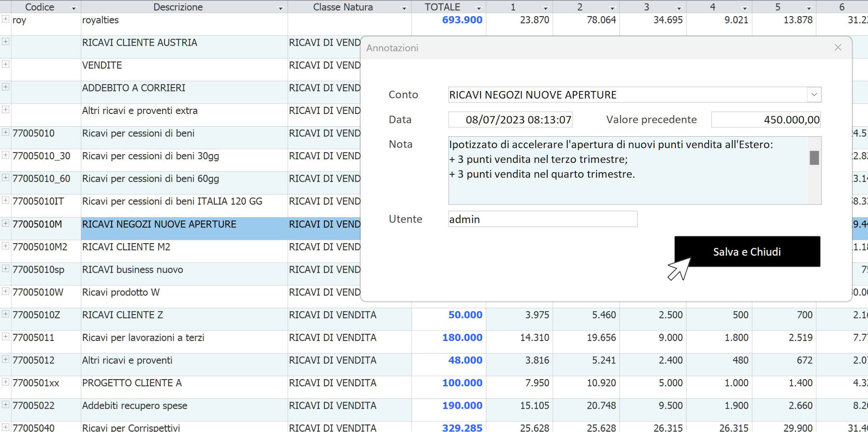This screenshot has height=432, width=868.
Task: Click the Salva e Chiudi button
Action: (x=747, y=251)
